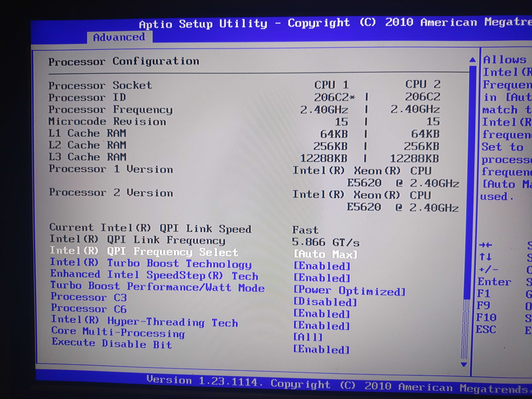
Task: Click the Microcode Revision row label
Action: [107, 122]
